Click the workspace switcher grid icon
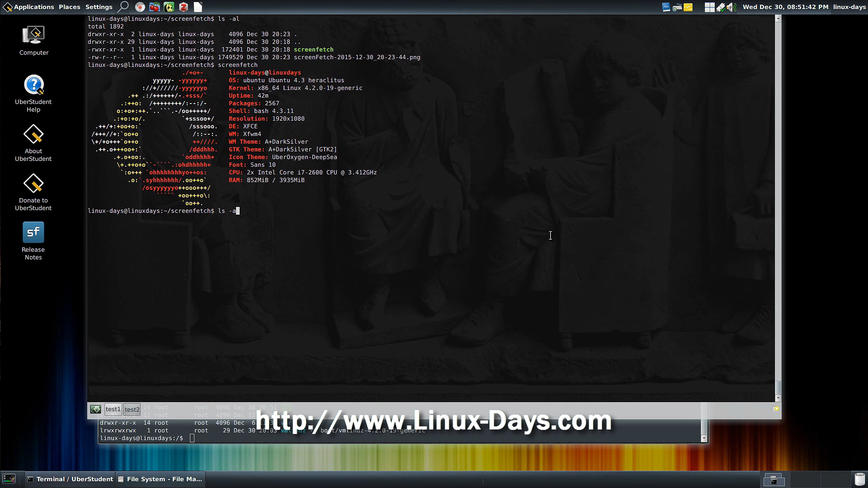The height and width of the screenshot is (488, 868). [710, 7]
